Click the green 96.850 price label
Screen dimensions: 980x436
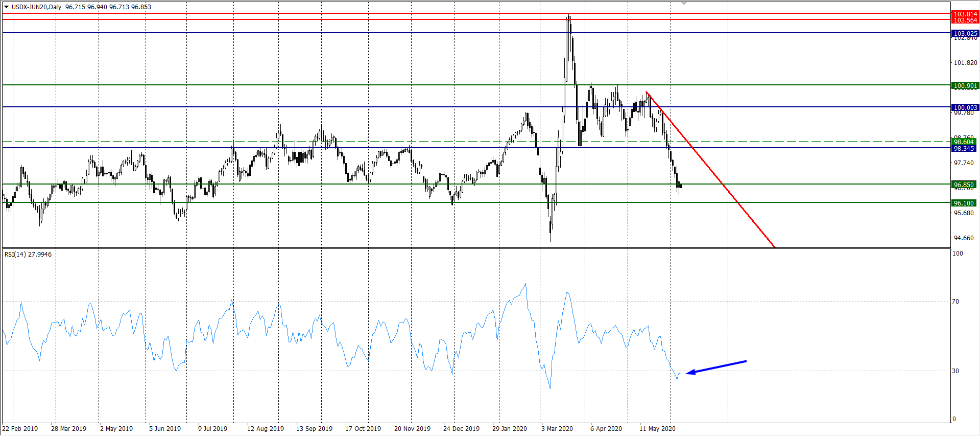click(964, 185)
